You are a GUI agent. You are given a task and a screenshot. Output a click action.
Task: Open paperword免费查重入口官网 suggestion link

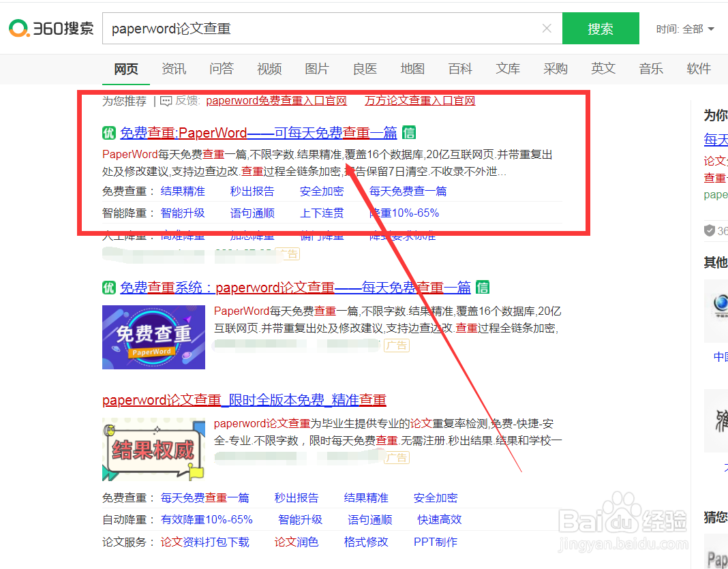[x=276, y=100]
